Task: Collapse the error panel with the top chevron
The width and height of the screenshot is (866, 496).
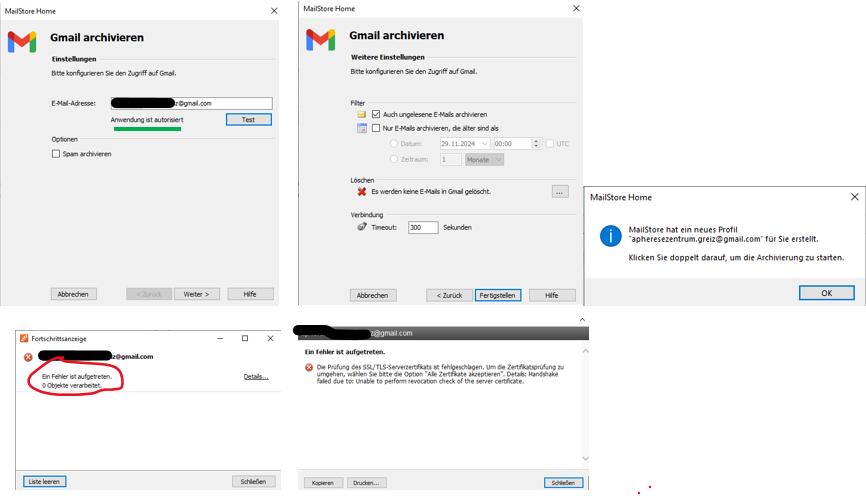Action: [582, 320]
